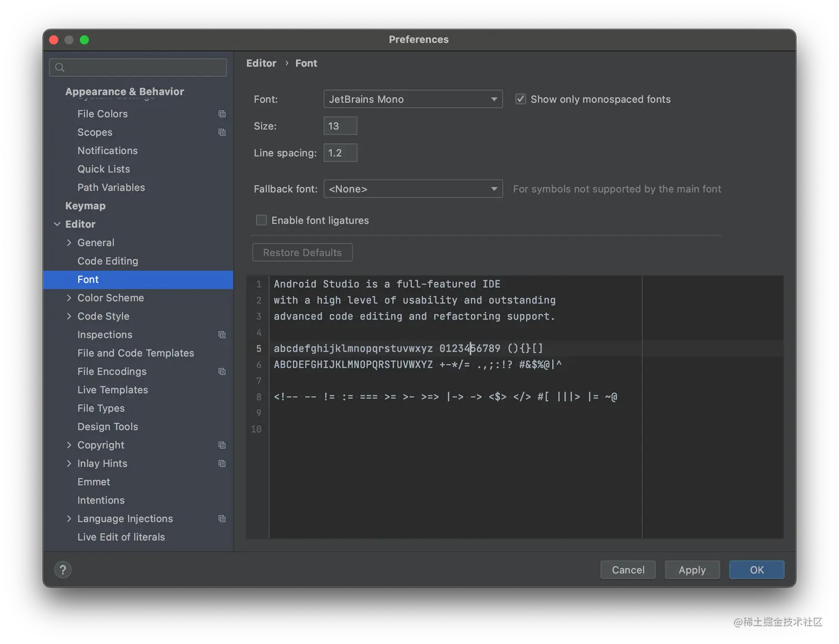Screen dimensions: 839x644
Task: Click the project-level icon next to File Encodings
Action: pos(222,372)
